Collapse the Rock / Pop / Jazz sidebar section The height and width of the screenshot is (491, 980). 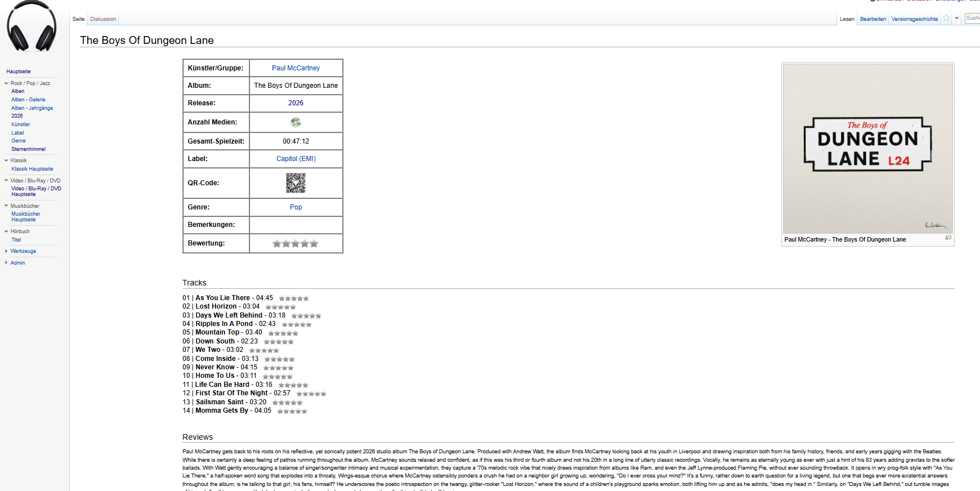coord(6,83)
